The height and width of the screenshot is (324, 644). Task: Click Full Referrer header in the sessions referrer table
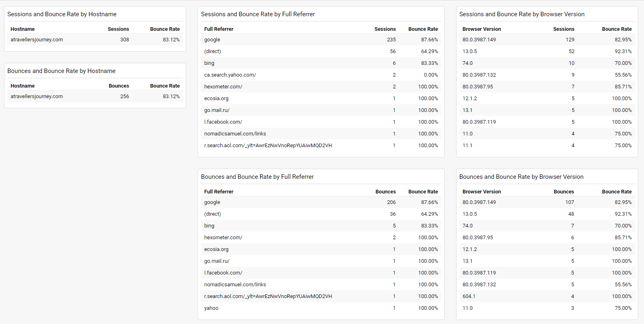pyautogui.click(x=219, y=29)
